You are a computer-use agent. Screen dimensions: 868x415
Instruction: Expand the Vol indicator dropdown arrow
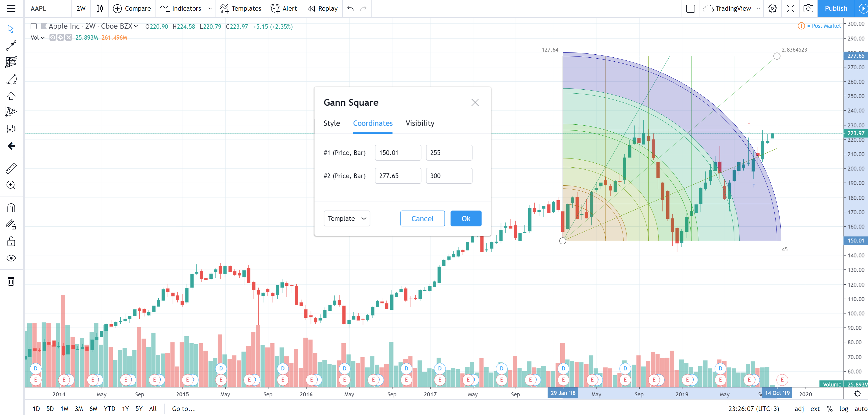point(42,38)
